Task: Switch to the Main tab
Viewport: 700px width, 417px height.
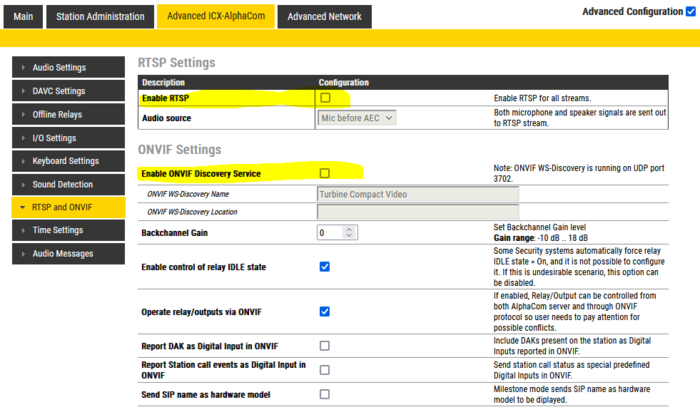Action: tap(24, 16)
